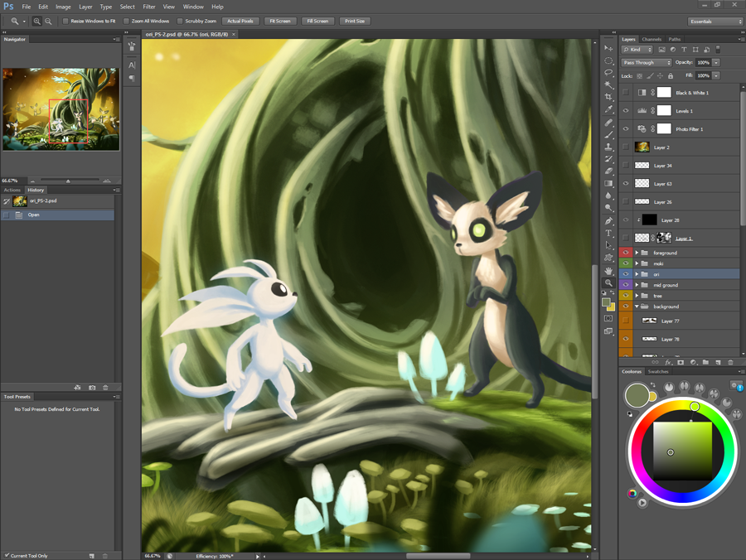Hide the Photo Filter 1 layer
The image size is (746, 560).
626,129
